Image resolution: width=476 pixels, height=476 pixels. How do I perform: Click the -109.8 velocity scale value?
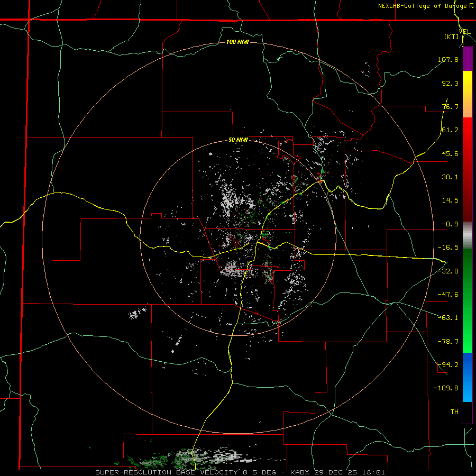point(446,388)
